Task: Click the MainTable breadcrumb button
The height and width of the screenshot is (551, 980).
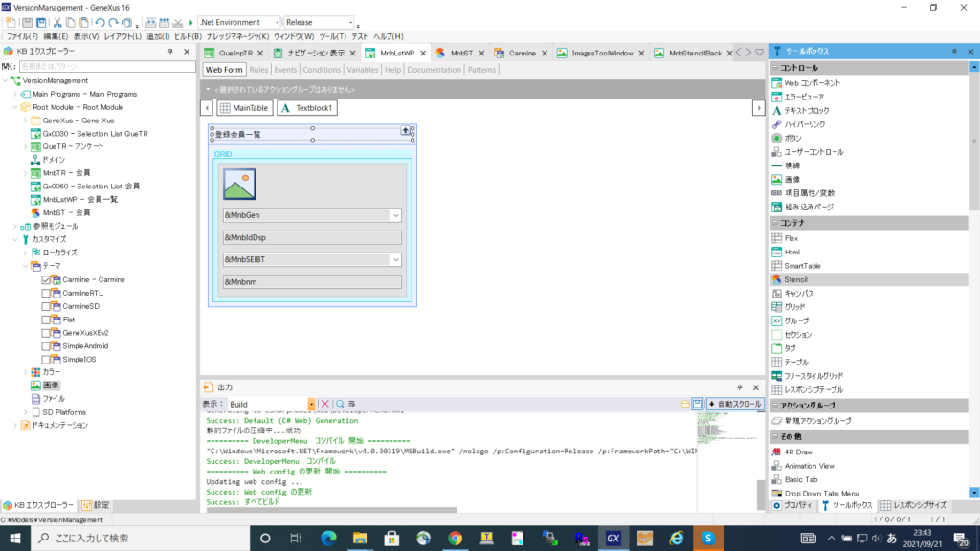Action: [x=244, y=108]
